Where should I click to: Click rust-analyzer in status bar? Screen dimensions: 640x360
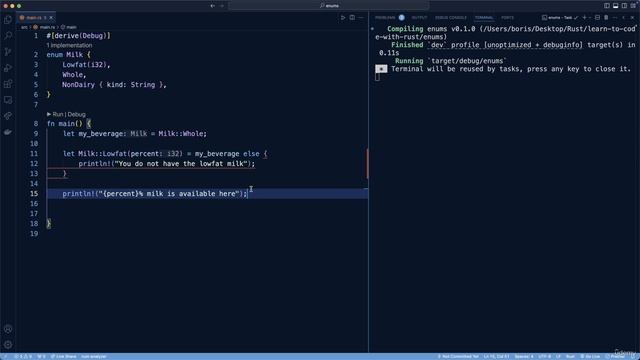click(93, 356)
